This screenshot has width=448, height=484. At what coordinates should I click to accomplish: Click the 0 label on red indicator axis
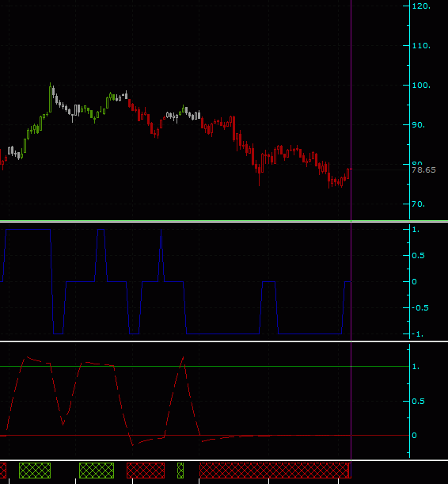coord(415,435)
